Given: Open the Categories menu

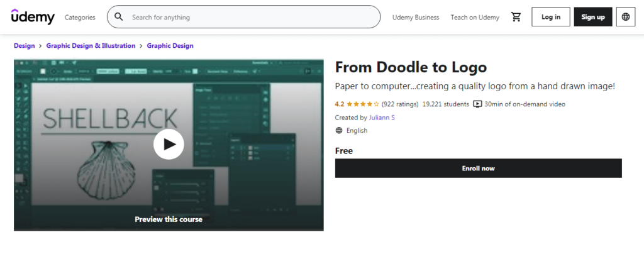Looking at the screenshot, I should pyautogui.click(x=80, y=18).
